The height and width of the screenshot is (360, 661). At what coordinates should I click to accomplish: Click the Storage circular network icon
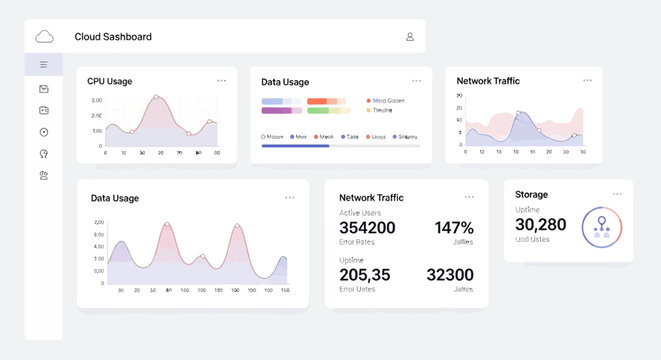pos(602,227)
